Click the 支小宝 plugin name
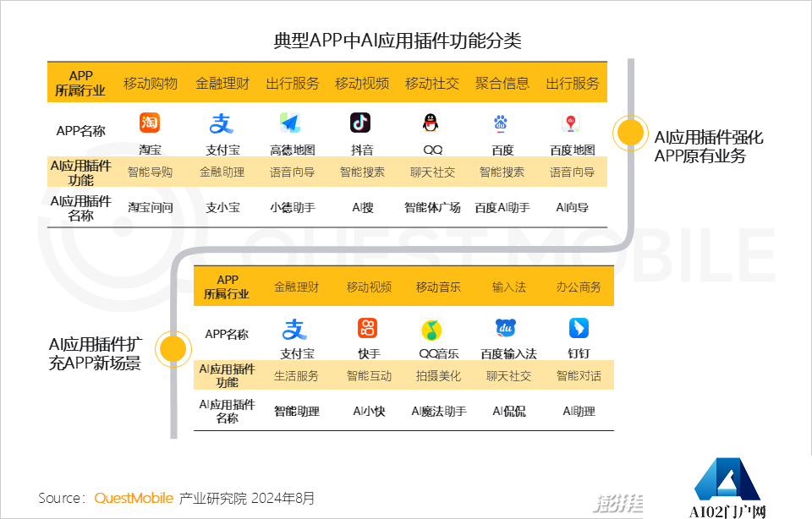Screen dimensions: 812x519 222,207
